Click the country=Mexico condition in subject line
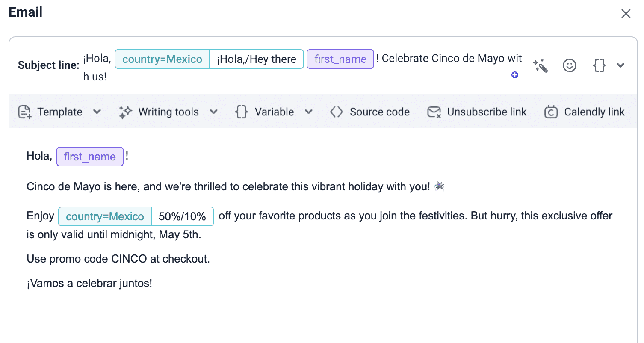 [x=162, y=59]
